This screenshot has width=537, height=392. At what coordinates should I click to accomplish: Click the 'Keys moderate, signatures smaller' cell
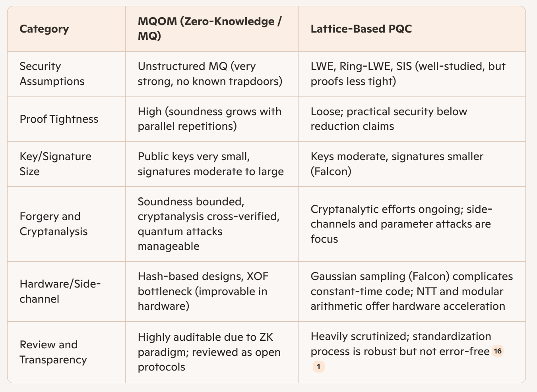point(397,164)
